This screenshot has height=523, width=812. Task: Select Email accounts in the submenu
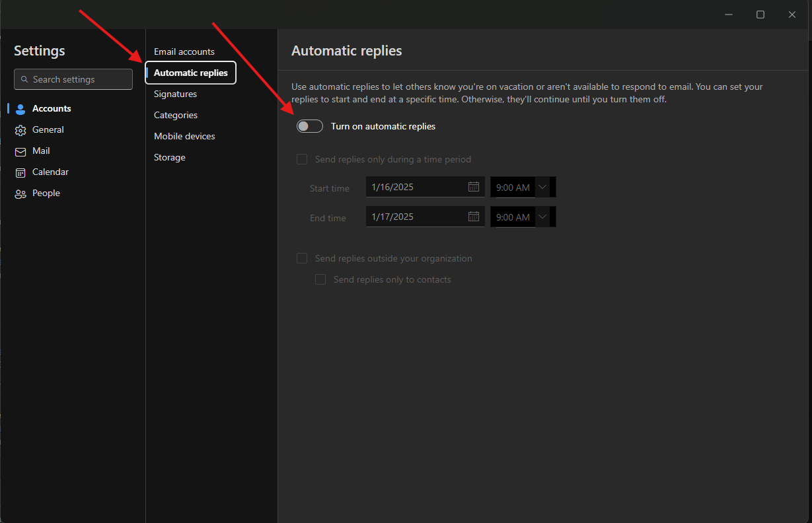pyautogui.click(x=184, y=52)
